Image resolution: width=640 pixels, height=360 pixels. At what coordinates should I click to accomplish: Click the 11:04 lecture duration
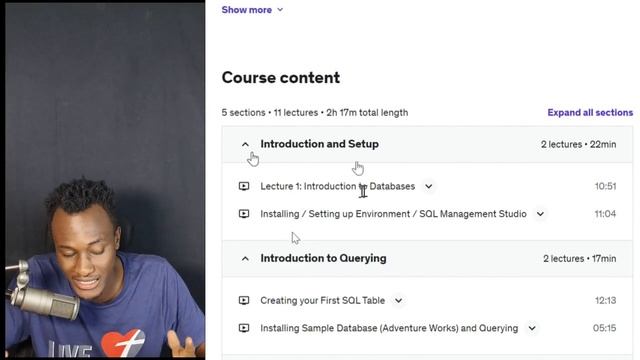tap(605, 214)
